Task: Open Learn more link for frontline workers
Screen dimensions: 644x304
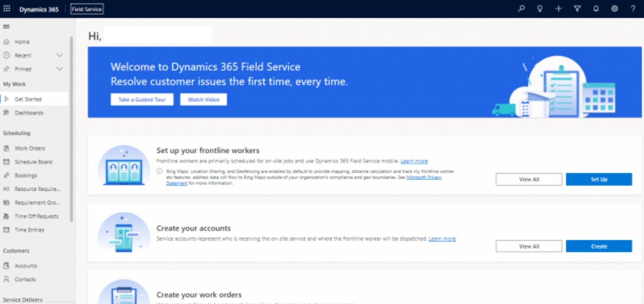Action: [x=414, y=161]
